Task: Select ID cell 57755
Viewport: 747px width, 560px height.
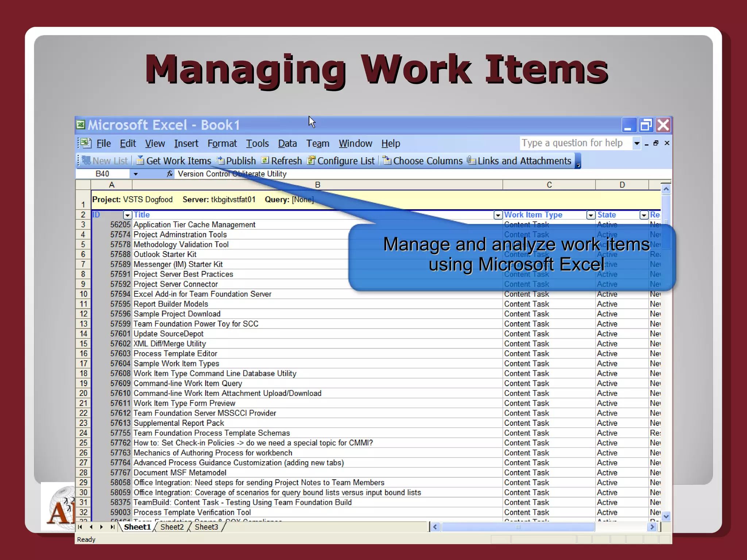Action: (112, 433)
